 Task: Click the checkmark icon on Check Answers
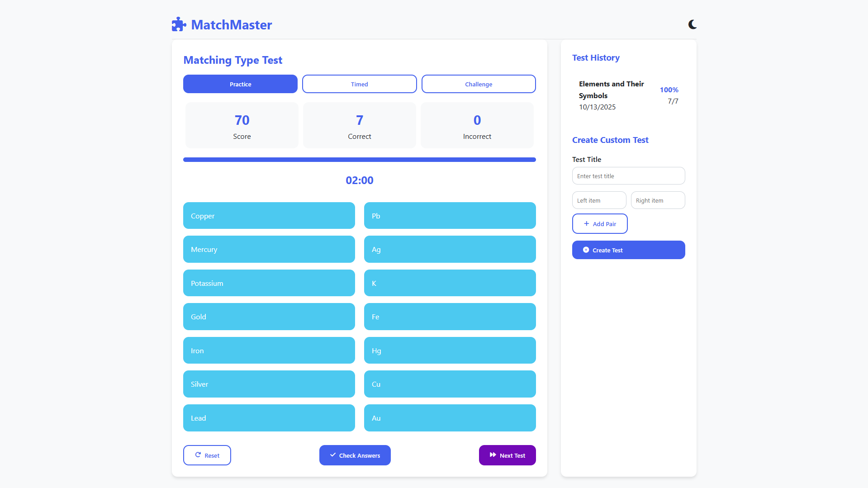(x=333, y=455)
